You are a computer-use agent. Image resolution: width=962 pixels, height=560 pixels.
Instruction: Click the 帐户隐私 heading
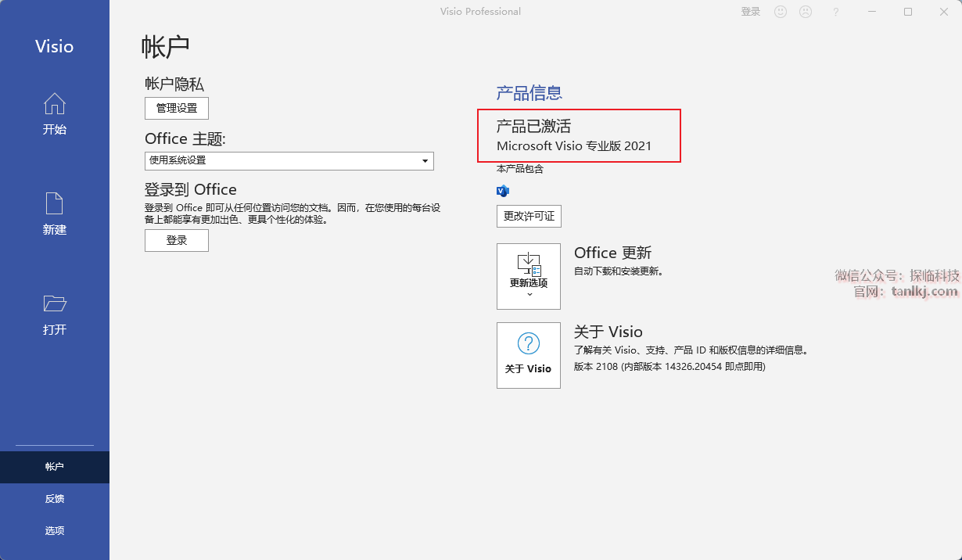tap(174, 84)
